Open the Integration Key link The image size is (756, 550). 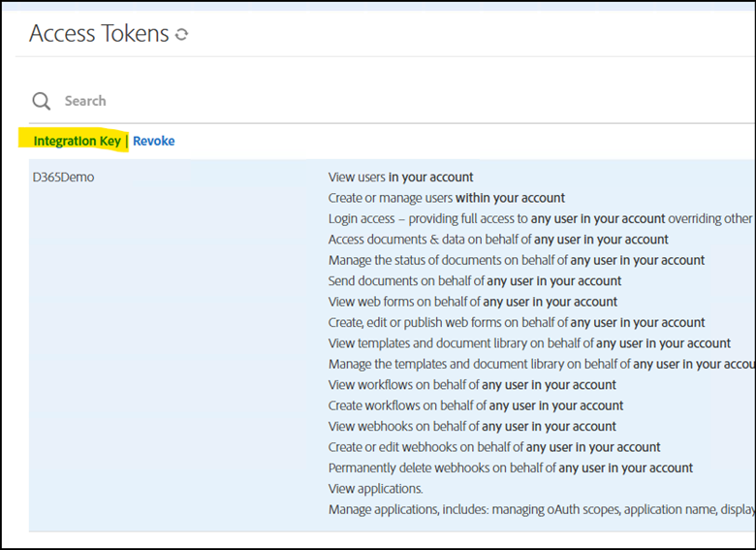pos(78,141)
